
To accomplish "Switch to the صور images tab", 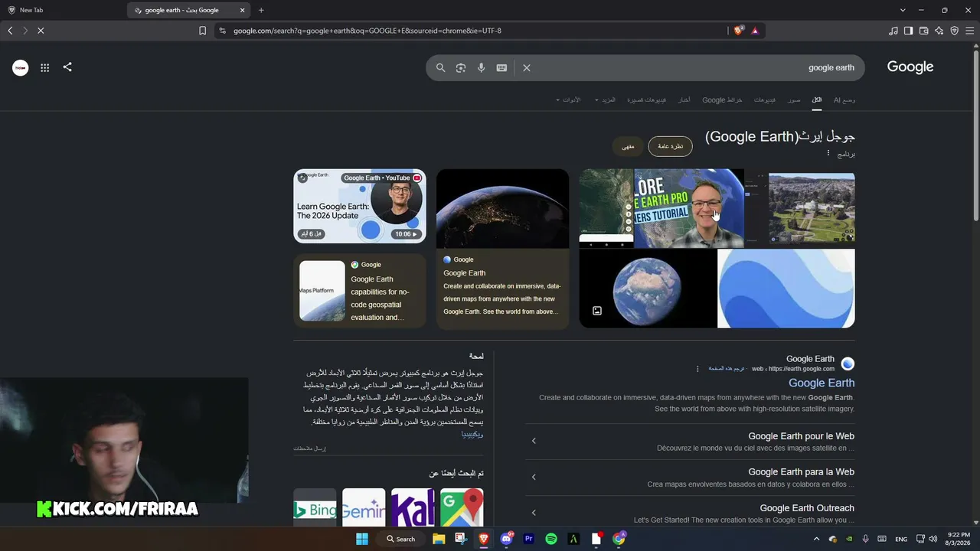I will pos(794,100).
